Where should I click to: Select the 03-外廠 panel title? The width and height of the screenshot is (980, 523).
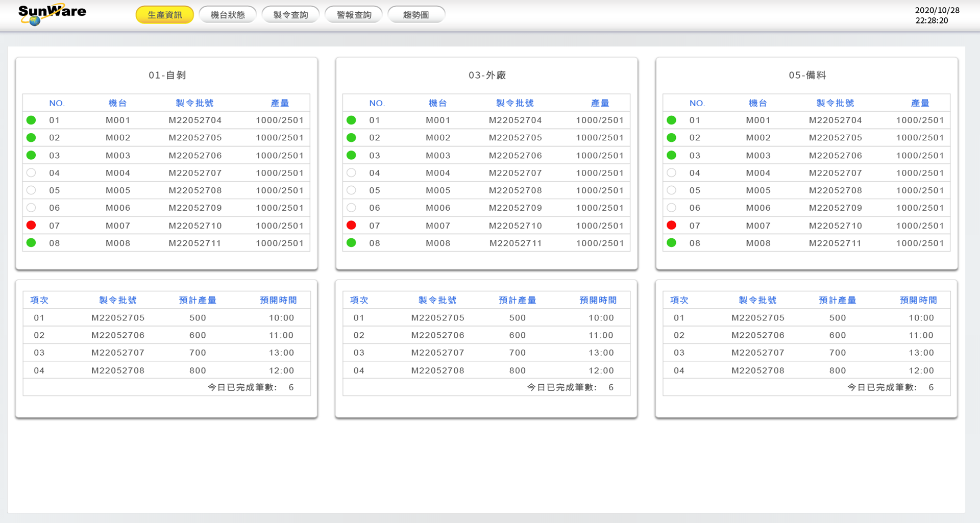487,75
